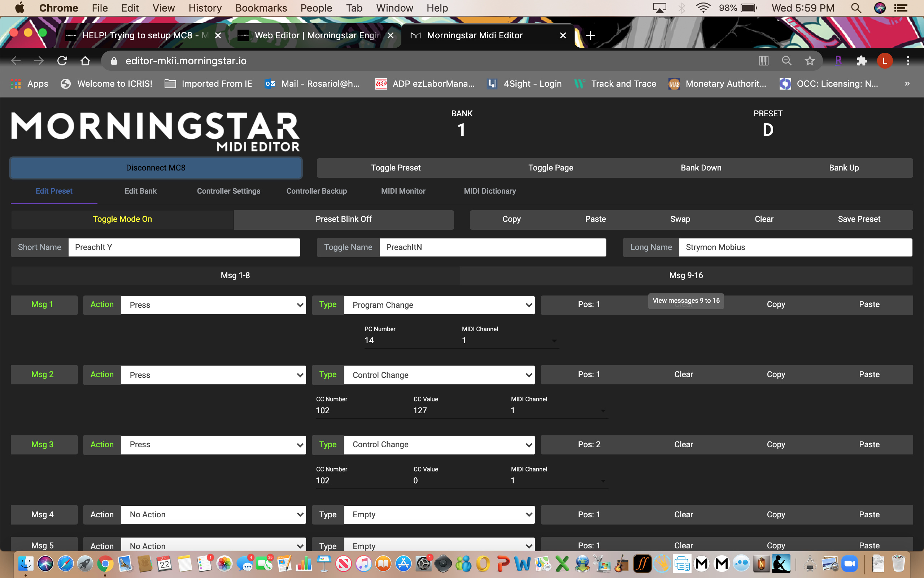Click Pos: 2 button for Msg 3
The image size is (924, 578).
pyautogui.click(x=589, y=445)
